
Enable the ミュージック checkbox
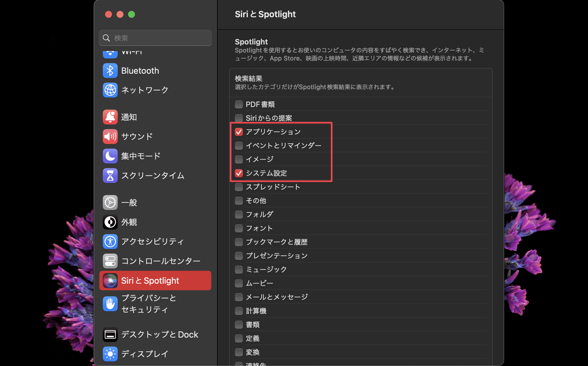pyautogui.click(x=239, y=270)
